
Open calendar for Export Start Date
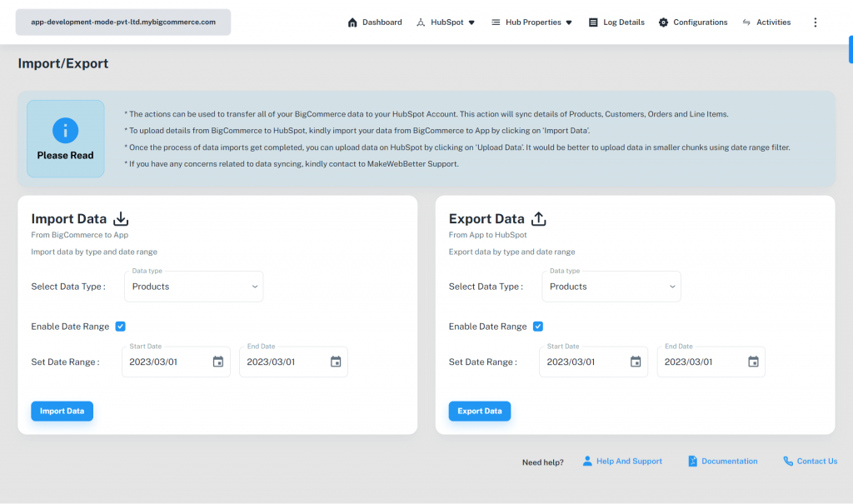[636, 362]
